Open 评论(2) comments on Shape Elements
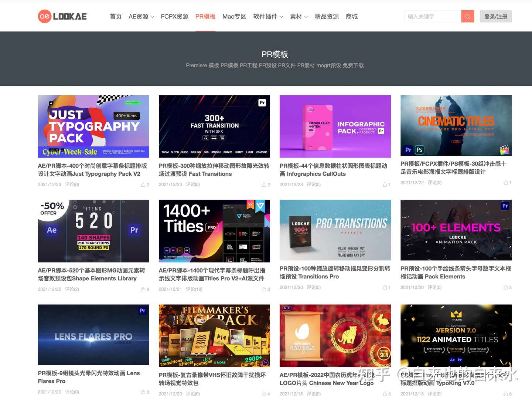 pos(72,289)
